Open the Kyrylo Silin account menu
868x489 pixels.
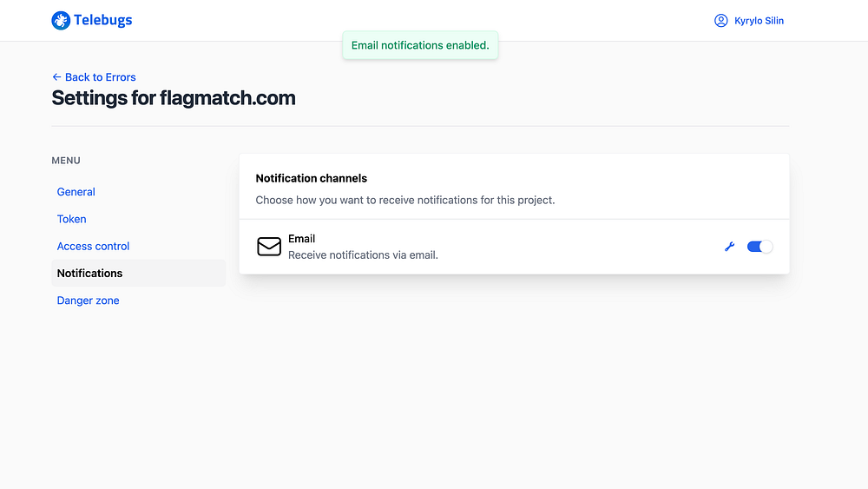click(758, 21)
